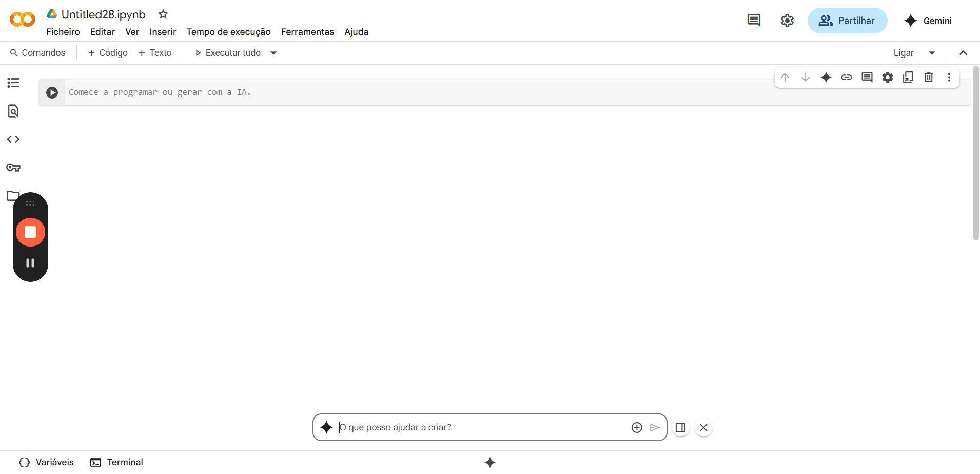Open the secrets key icon
The height and width of the screenshot is (474, 980).
(13, 167)
